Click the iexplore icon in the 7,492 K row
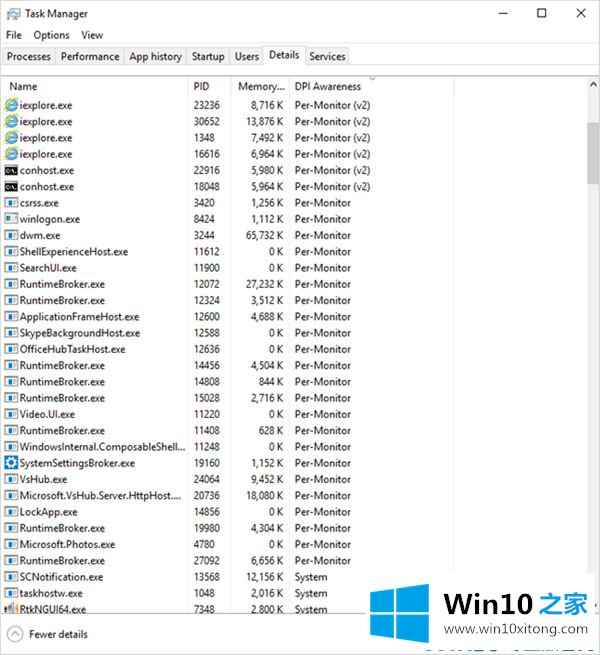600x655 pixels. pyautogui.click(x=11, y=138)
